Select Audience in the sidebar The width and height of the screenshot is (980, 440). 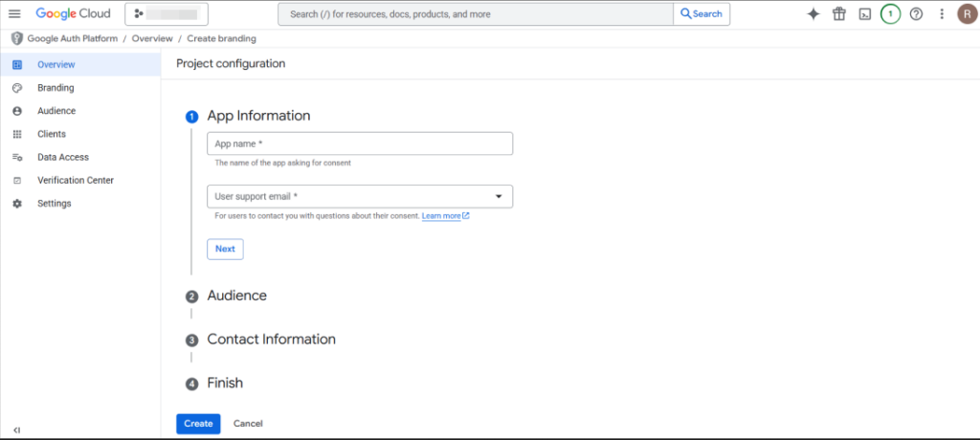[80, 111]
